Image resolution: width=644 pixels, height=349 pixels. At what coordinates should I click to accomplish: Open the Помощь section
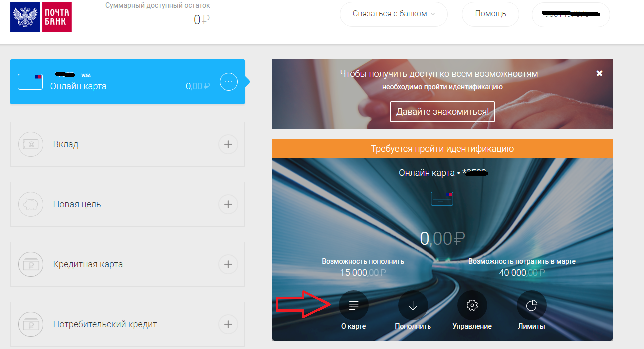point(490,14)
